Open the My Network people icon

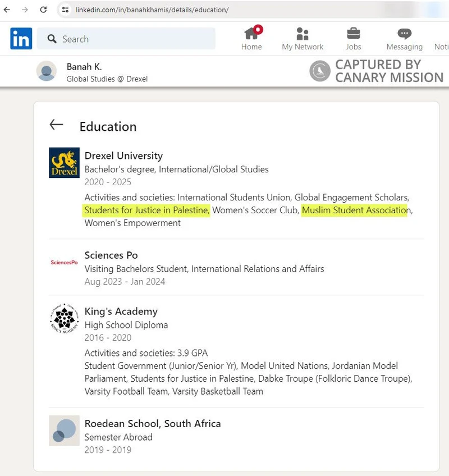pos(302,34)
